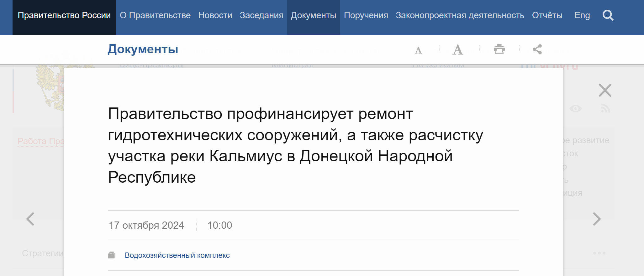
Task: Open Законопроектная деятельность menu item
Action: (x=460, y=15)
